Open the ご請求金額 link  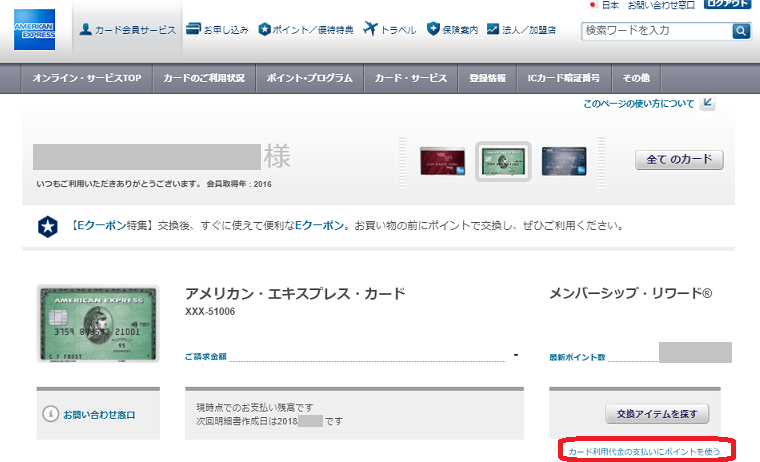(206, 357)
